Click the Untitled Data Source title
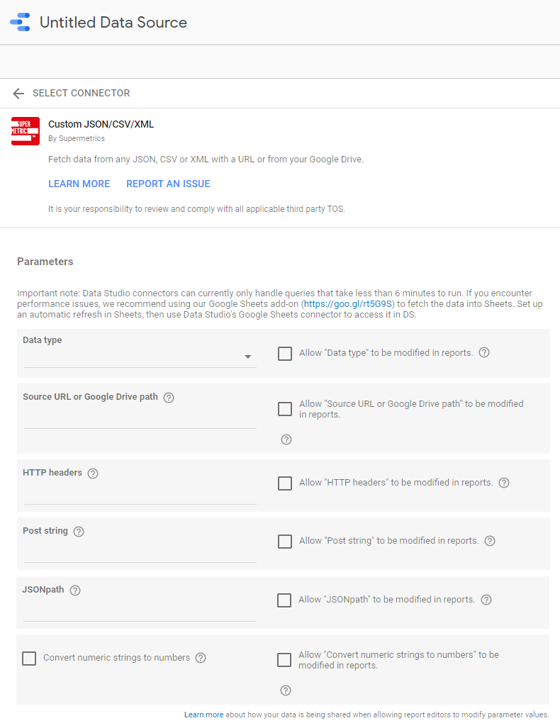The height and width of the screenshot is (728, 560). click(113, 23)
